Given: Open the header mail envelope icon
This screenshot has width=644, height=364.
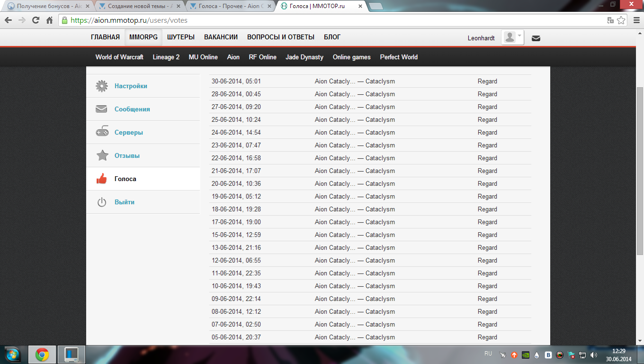Looking at the screenshot, I should pos(536,38).
